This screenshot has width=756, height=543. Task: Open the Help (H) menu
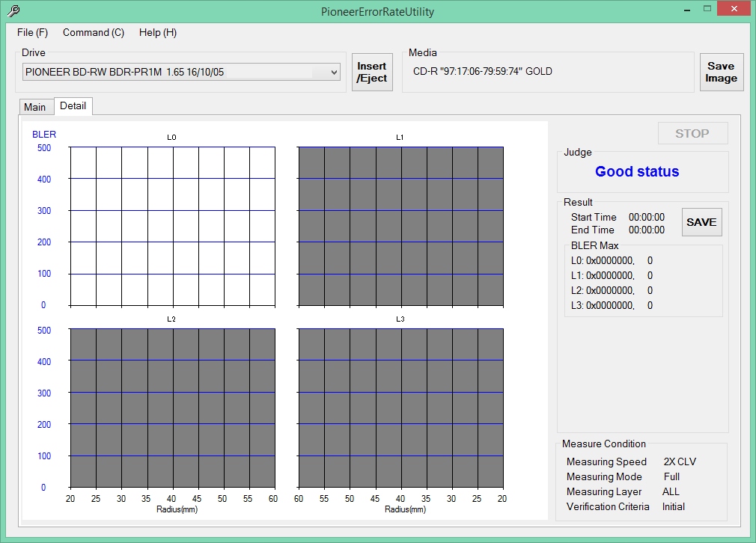click(158, 32)
